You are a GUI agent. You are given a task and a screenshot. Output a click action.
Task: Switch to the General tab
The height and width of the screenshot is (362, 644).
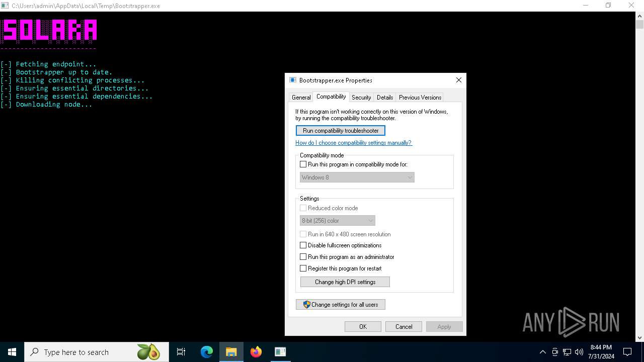click(301, 98)
